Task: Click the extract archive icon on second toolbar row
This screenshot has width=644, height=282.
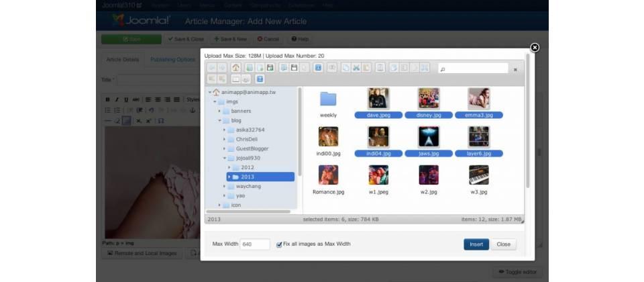Action: click(212, 79)
